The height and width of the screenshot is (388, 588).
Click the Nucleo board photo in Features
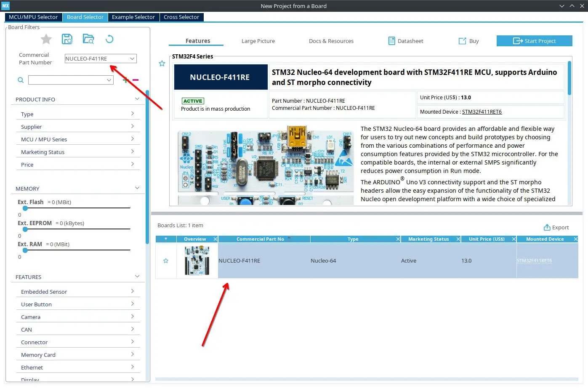tap(266, 165)
